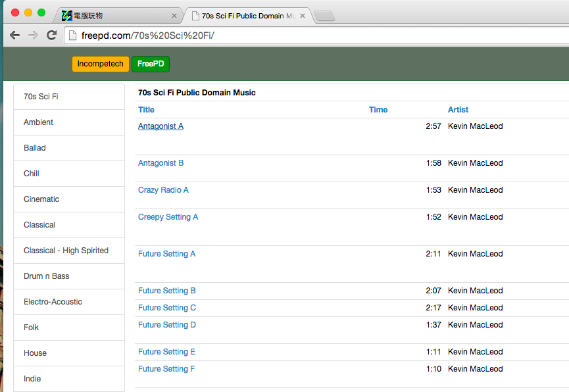Screen dimensions: 569x392
Task: Reload the page with refresh icon
Action: [52, 35]
